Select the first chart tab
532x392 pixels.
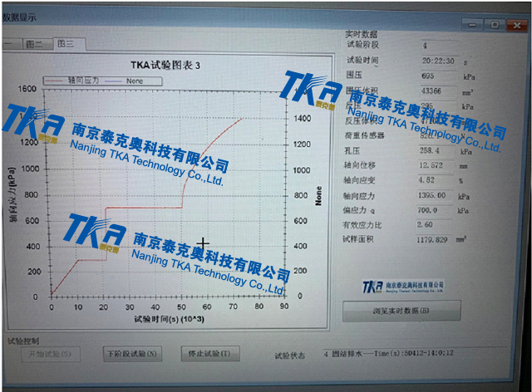coord(7,43)
